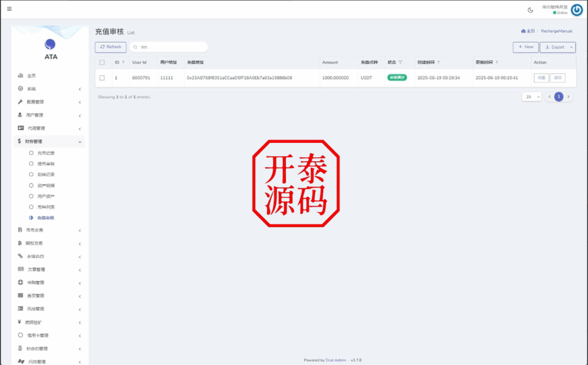Click the 代理管理 ID card icon

[x=21, y=128]
